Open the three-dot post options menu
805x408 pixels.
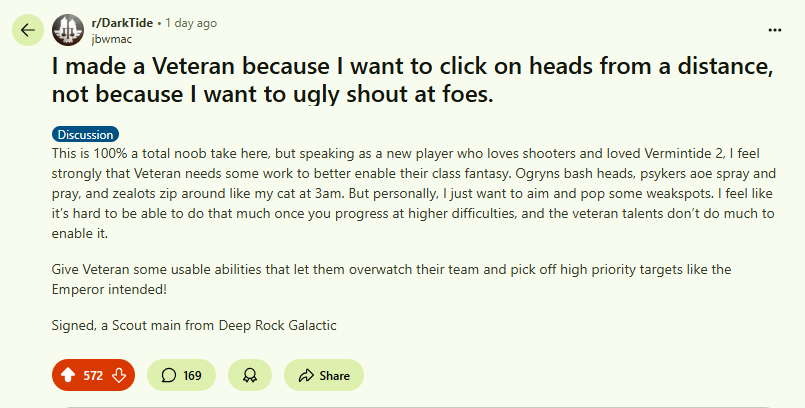775,30
